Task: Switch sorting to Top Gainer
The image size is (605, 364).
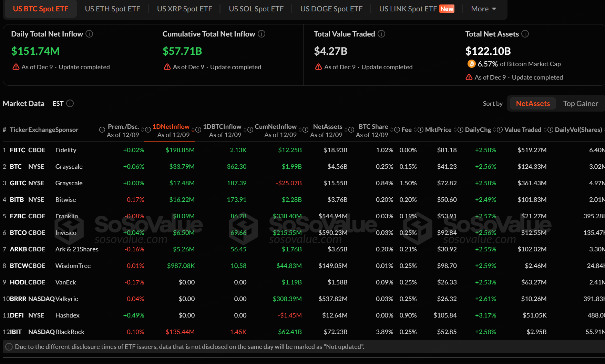Action: pos(581,104)
